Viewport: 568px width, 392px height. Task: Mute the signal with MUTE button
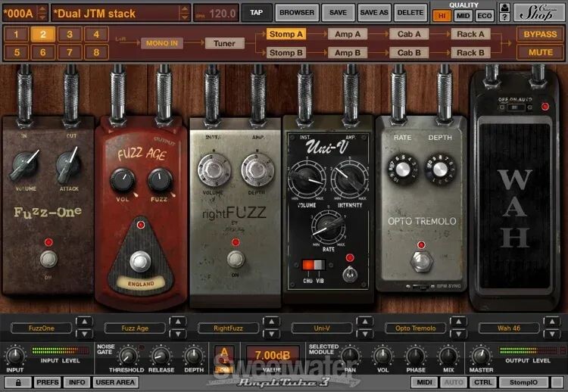(x=540, y=53)
